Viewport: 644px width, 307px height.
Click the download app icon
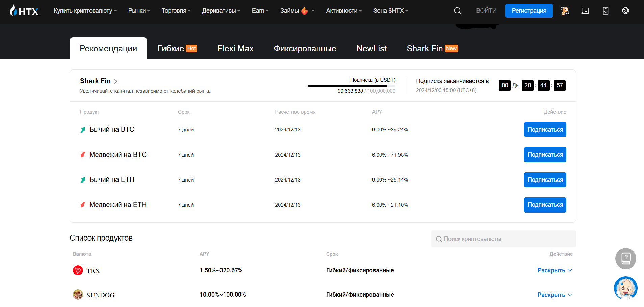[606, 11]
